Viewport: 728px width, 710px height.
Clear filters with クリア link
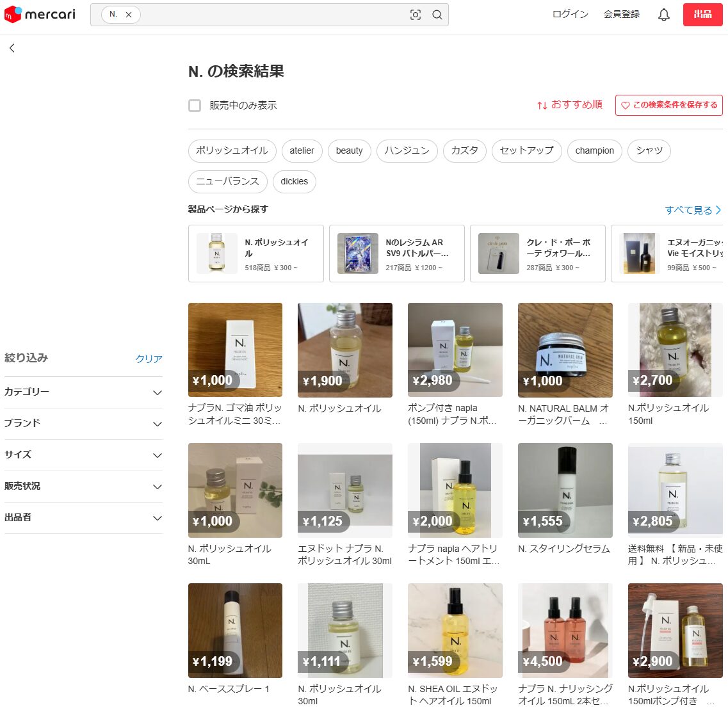149,359
